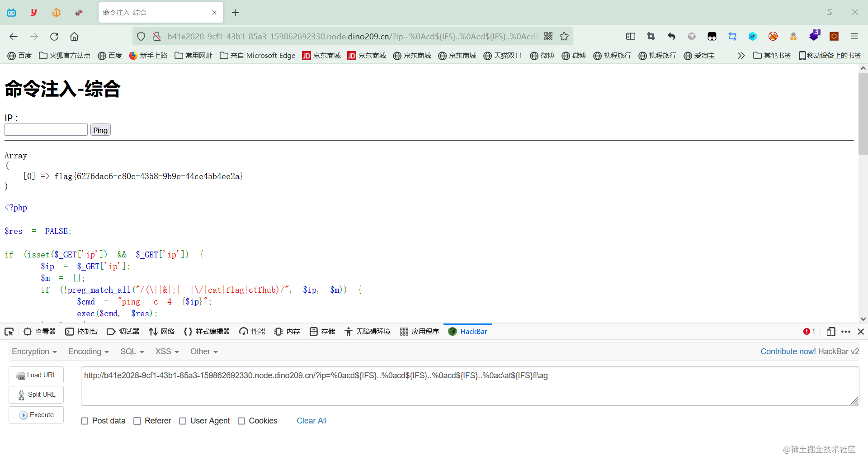Open the browser home page
Viewport: 868px width, 466px height.
75,37
